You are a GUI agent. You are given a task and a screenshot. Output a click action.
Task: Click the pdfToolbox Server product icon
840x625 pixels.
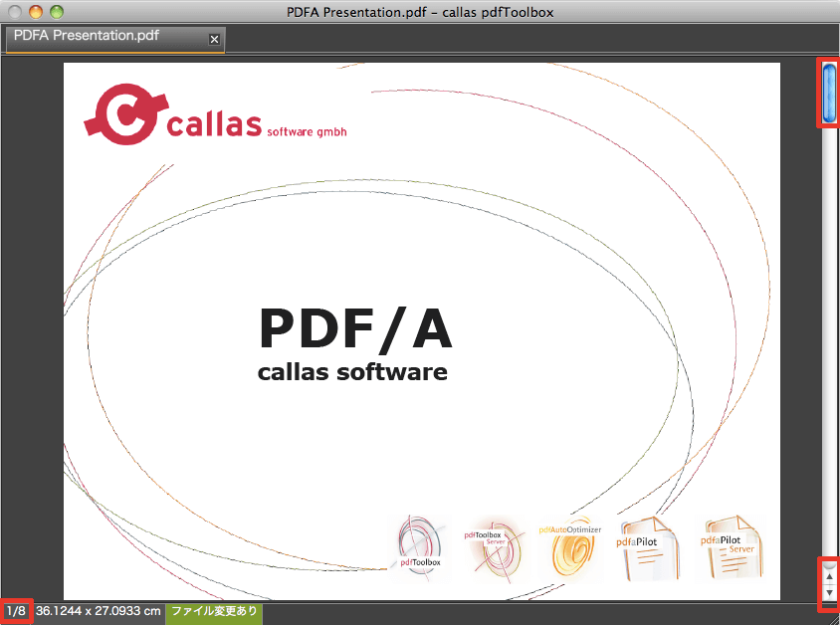pyautogui.click(x=495, y=548)
